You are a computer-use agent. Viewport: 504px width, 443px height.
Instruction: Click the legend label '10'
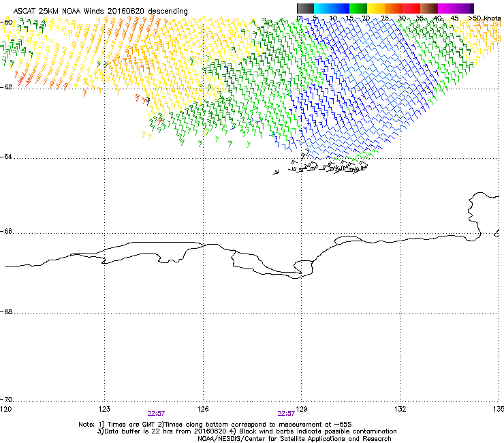pyautogui.click(x=333, y=18)
